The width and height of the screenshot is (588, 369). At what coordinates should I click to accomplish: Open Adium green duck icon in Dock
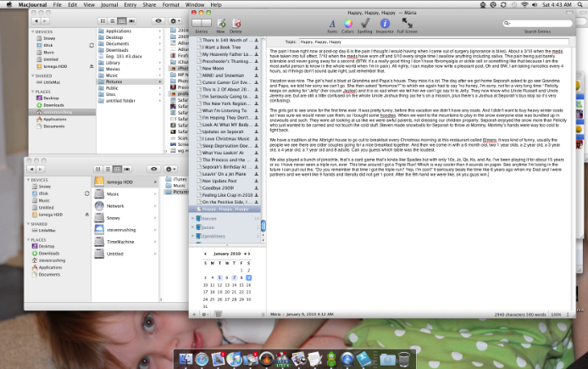(x=331, y=360)
